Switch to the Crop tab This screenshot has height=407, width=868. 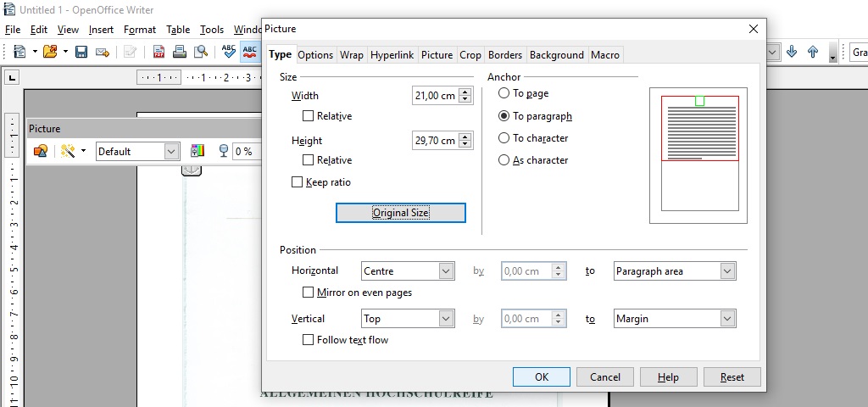(470, 55)
